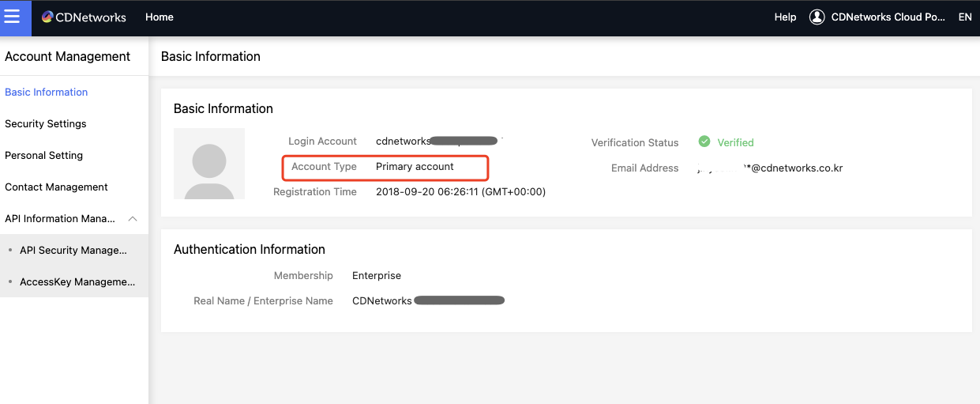Click the CDNetworks enterprise name value
This screenshot has height=404, width=980.
[428, 301]
